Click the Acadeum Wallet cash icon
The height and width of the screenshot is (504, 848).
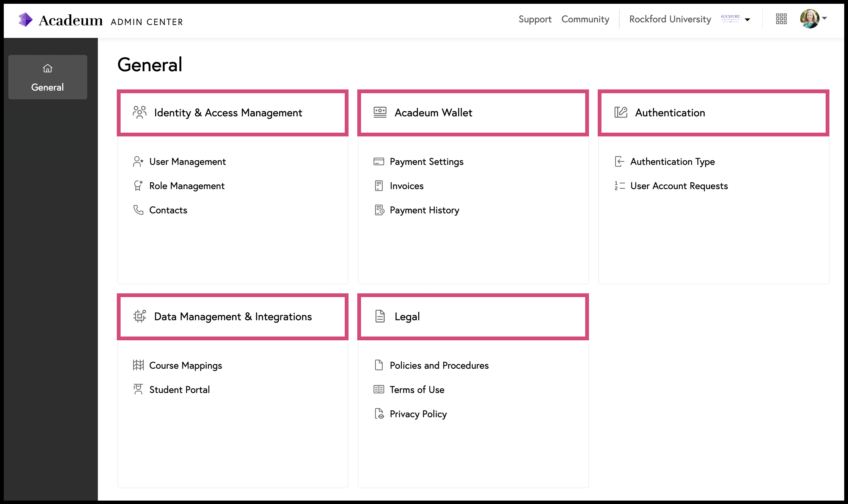tap(380, 113)
